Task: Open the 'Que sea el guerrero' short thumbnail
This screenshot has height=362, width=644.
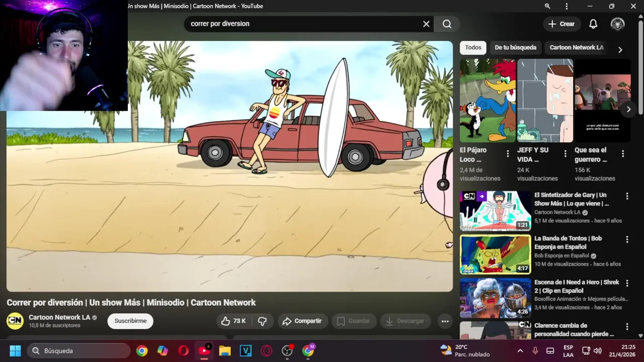Action: click(603, 101)
